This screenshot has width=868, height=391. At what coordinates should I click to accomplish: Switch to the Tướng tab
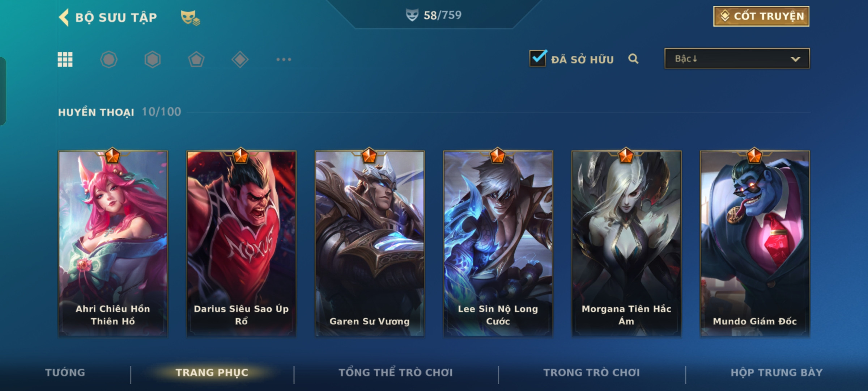pyautogui.click(x=65, y=373)
